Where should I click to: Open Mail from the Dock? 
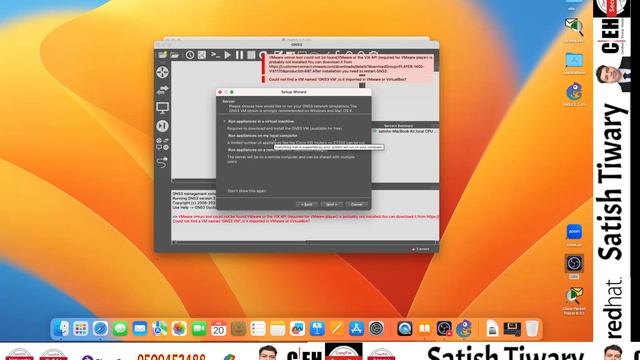pyautogui.click(x=140, y=329)
